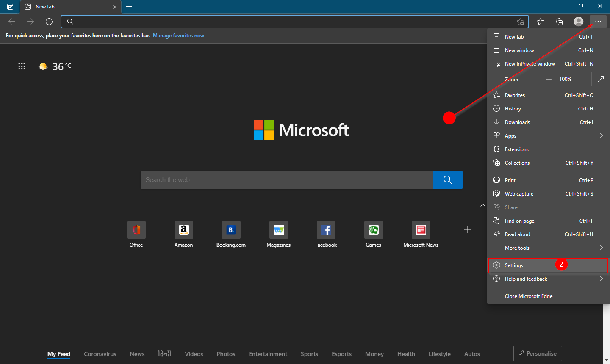Choose Web capture in the menu
Image resolution: width=610 pixels, height=364 pixels.
point(549,194)
